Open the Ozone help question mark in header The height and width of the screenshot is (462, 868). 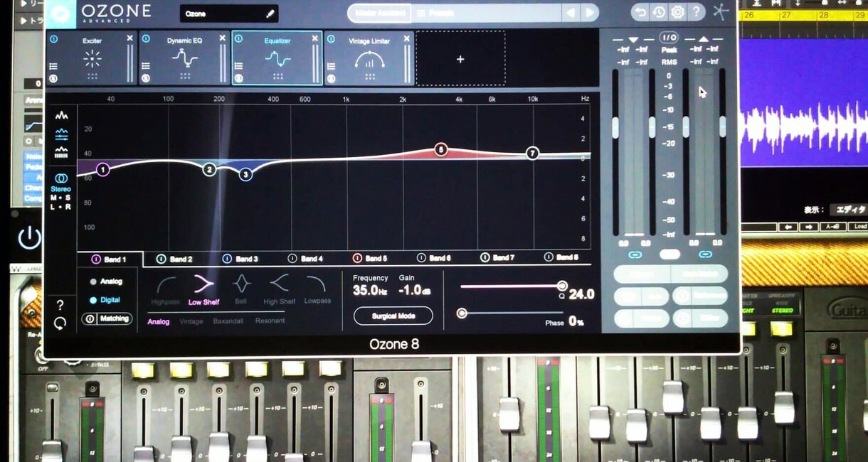(x=697, y=12)
